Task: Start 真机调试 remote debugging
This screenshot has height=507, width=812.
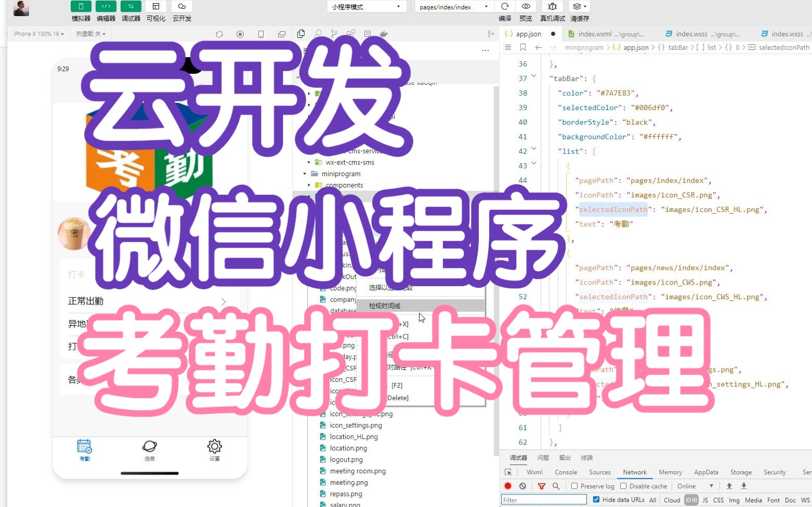Action: click(x=552, y=6)
